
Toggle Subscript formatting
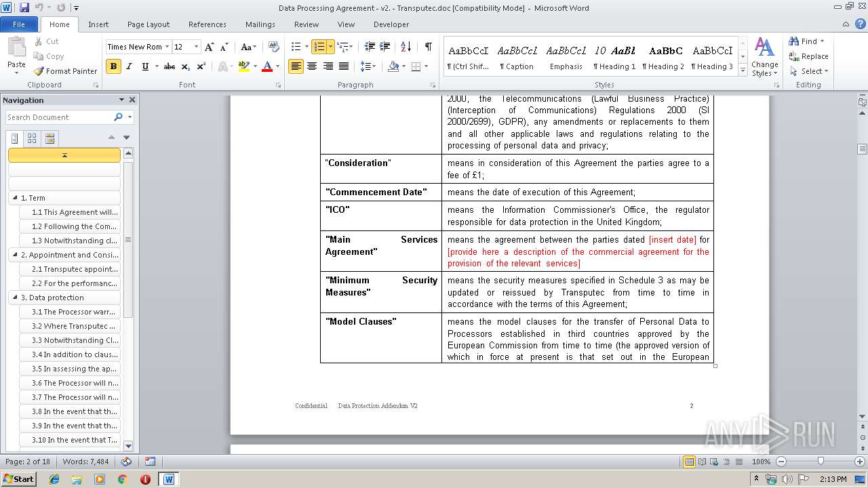(x=186, y=66)
